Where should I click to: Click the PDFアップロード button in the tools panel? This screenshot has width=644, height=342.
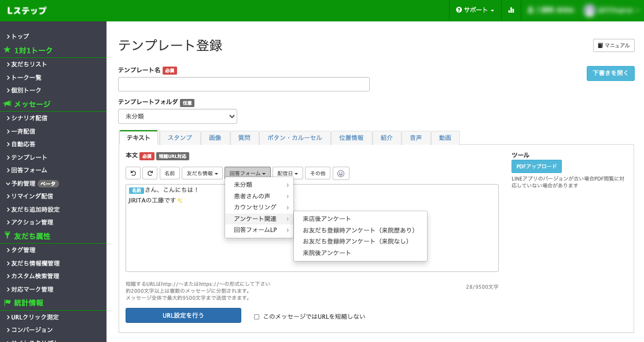tap(536, 166)
